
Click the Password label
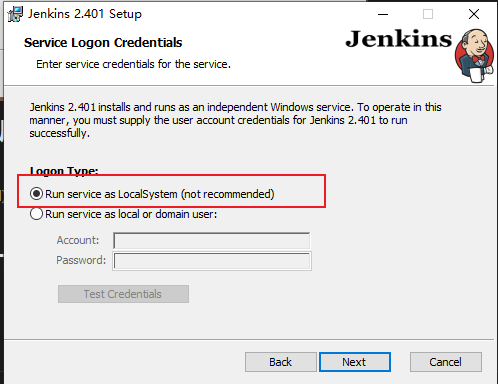coord(81,260)
